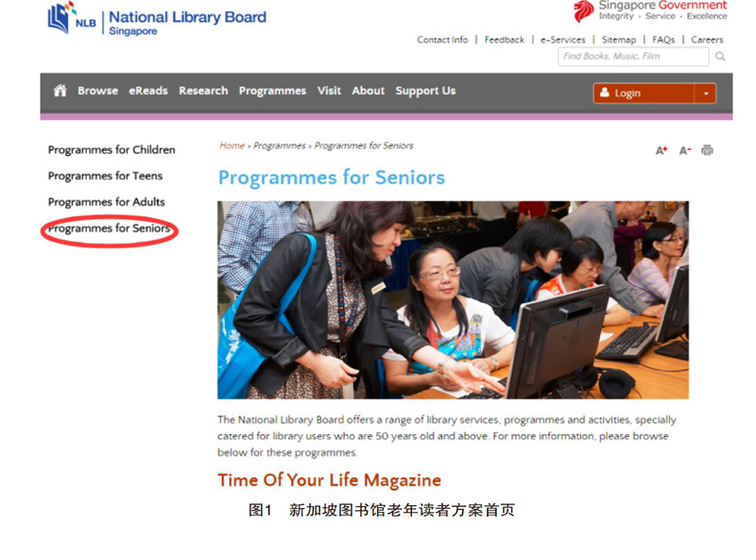Focus the Find Books, Music, Film search field
Screen dimensions: 756x560
[x=633, y=57]
